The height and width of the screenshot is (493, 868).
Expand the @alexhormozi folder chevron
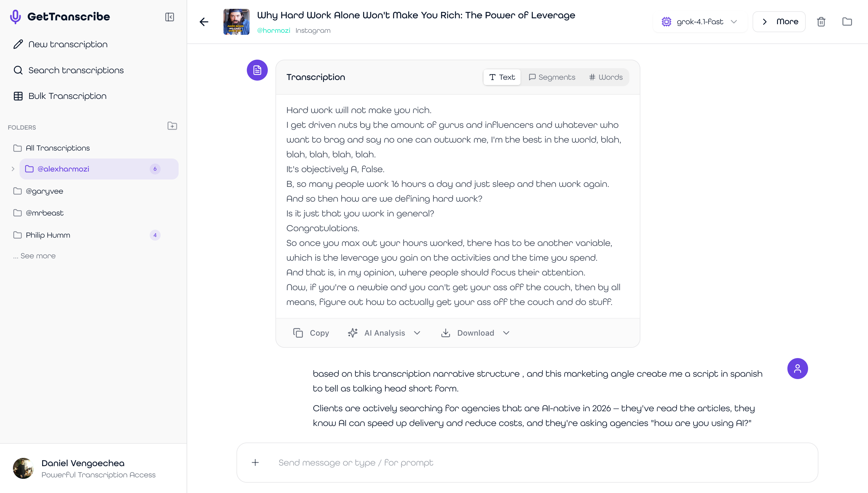click(13, 169)
